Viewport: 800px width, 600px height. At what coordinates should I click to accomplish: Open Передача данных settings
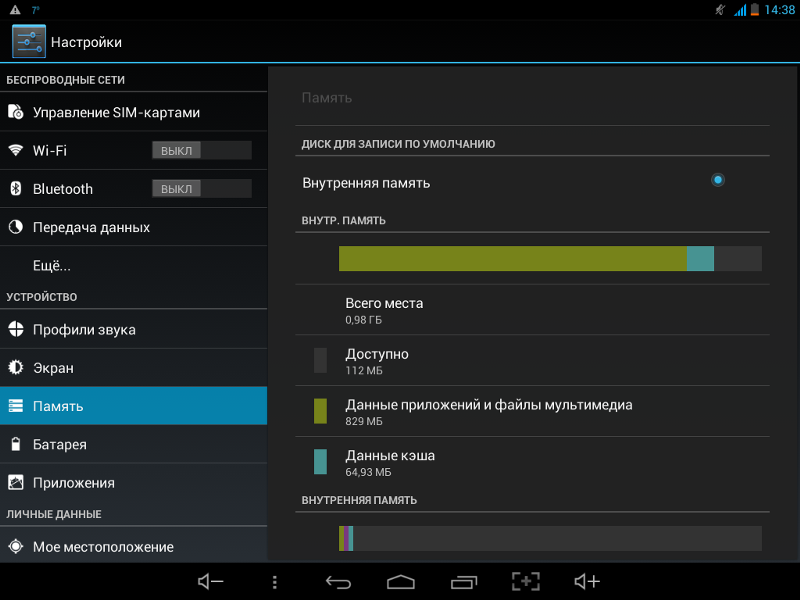(x=134, y=227)
